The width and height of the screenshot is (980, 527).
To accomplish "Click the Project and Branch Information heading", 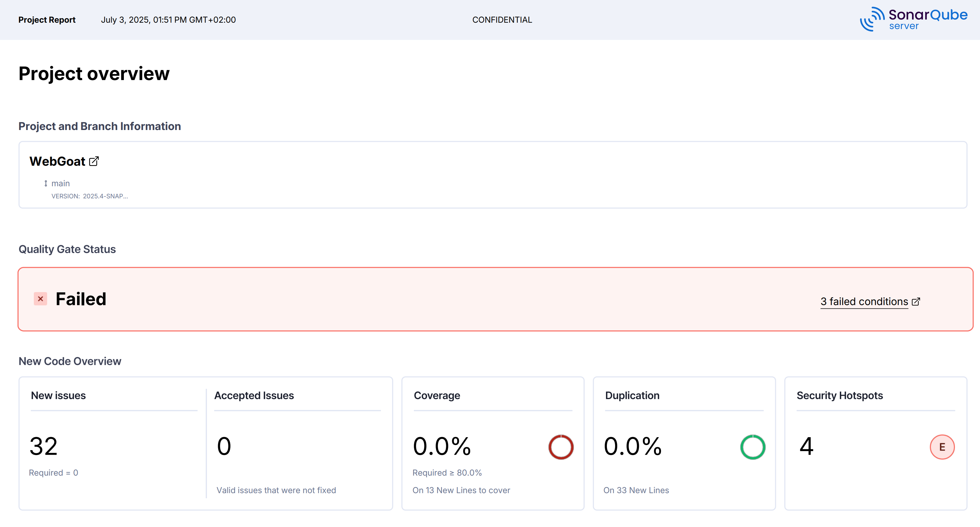I will pos(100,126).
